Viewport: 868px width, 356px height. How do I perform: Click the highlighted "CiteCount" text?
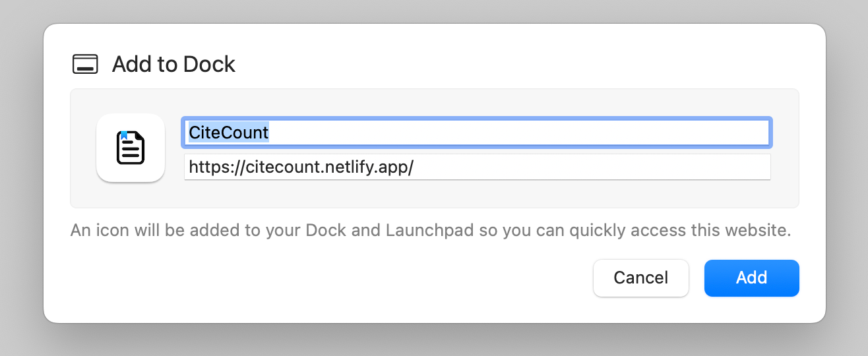(x=229, y=133)
